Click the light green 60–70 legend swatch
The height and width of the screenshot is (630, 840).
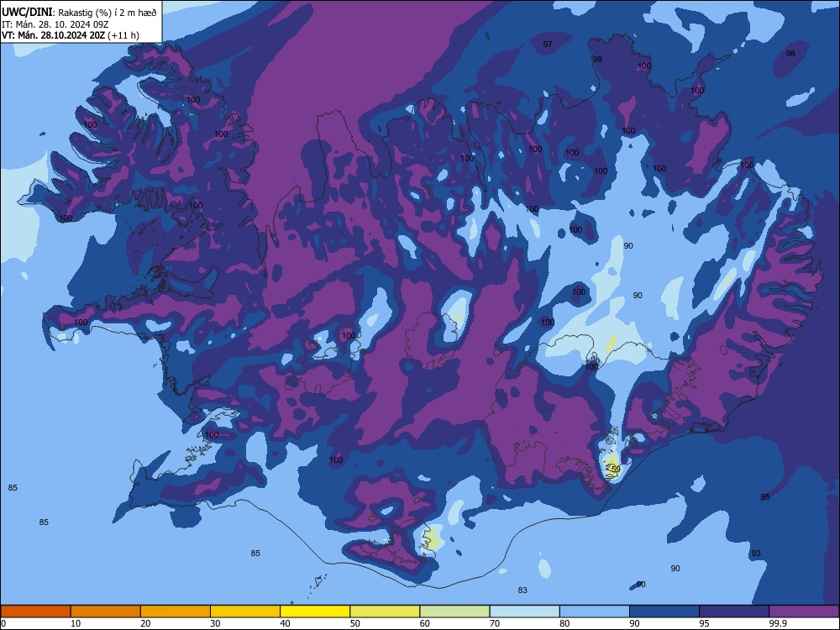[x=454, y=612]
